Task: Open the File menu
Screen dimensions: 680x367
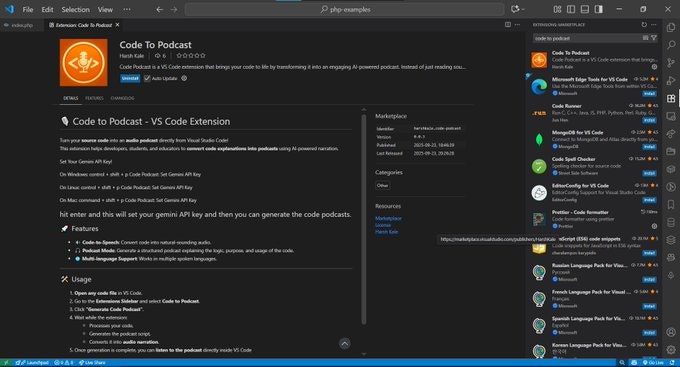Action: click(28, 9)
